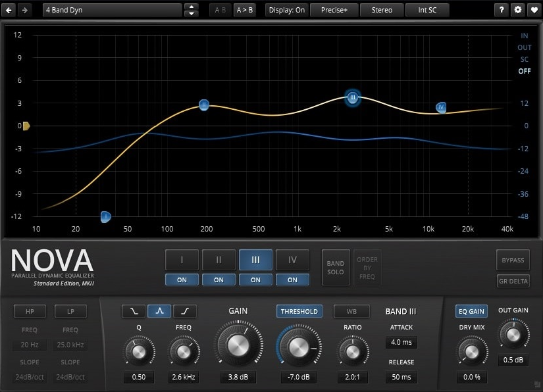This screenshot has height=392, width=543.
Task: Open the plugin settings gear
Action: click(x=519, y=10)
